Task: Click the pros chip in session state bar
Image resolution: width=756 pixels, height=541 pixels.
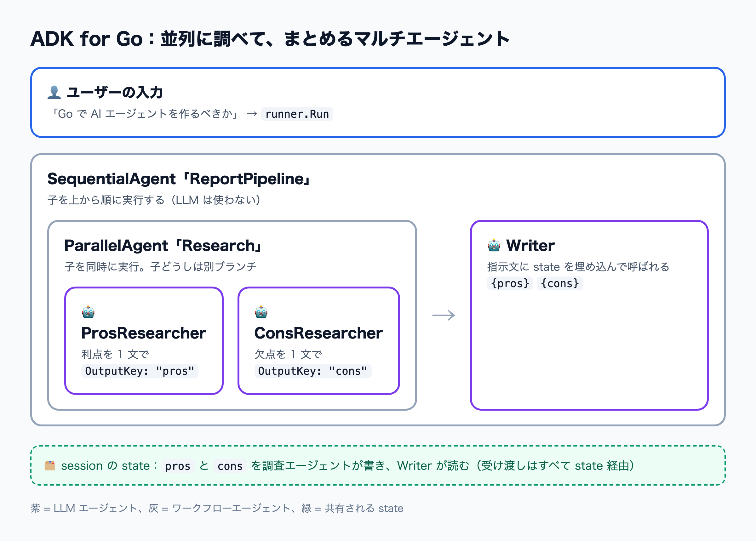Action: click(178, 466)
